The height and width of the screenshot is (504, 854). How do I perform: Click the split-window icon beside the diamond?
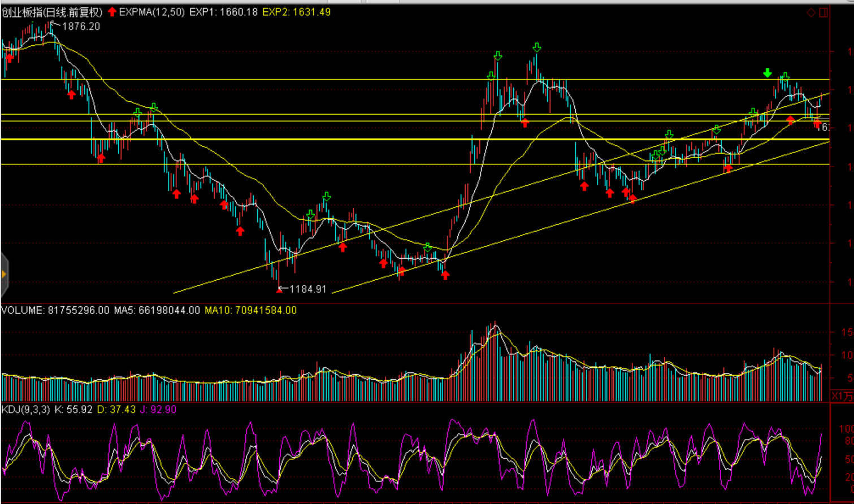(x=823, y=12)
